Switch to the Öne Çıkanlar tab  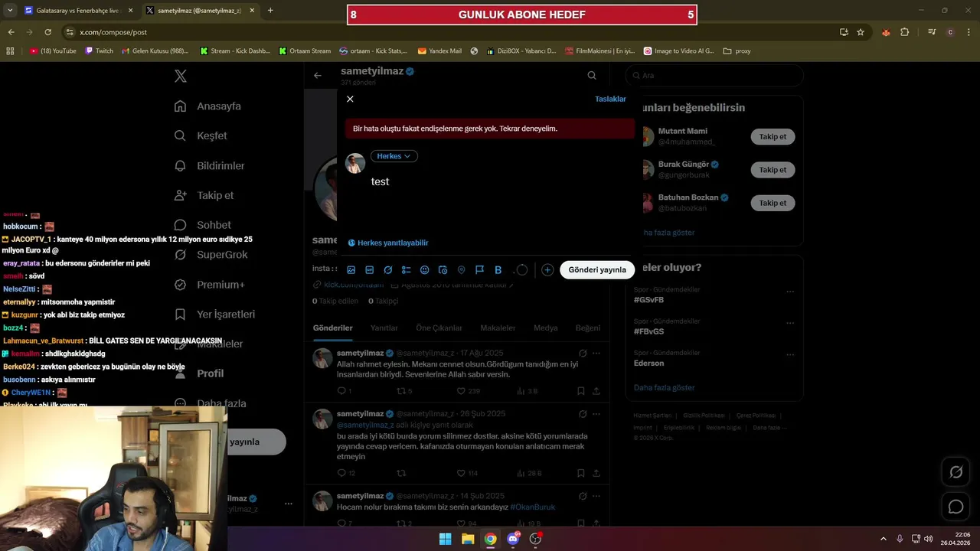click(439, 328)
